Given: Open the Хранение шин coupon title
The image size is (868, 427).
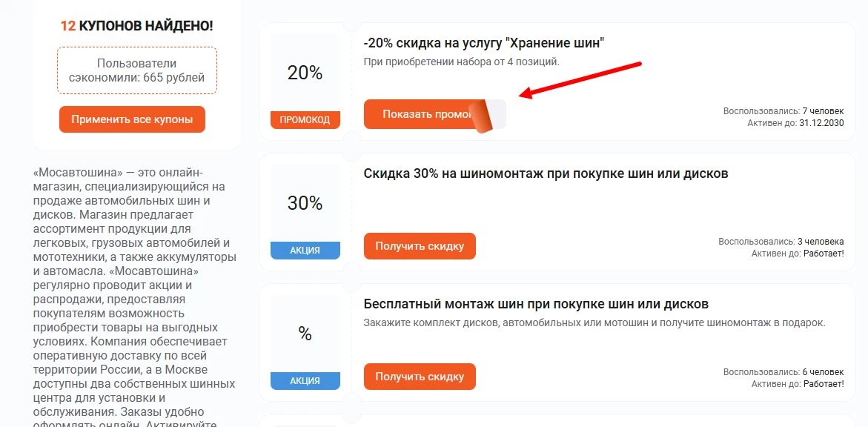Looking at the screenshot, I should coord(483,42).
